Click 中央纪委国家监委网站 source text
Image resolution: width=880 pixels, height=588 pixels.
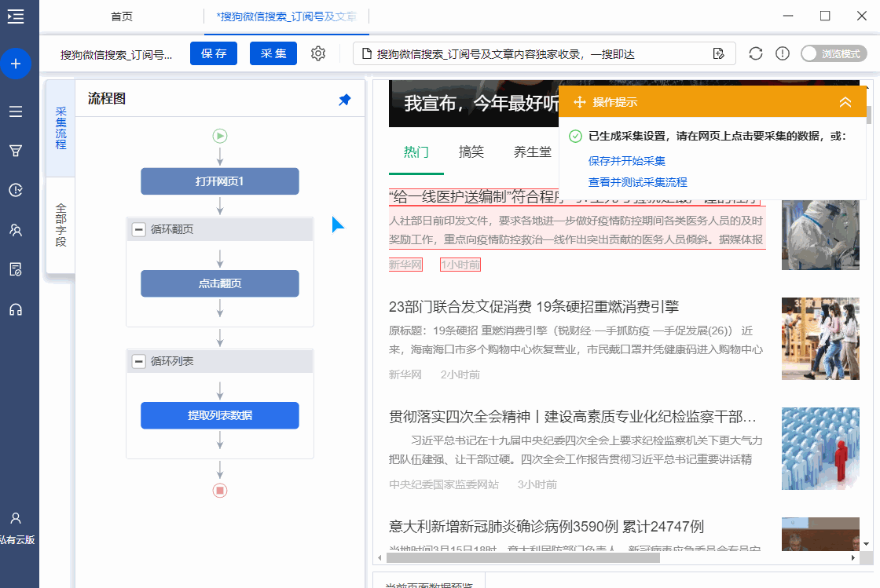tap(443, 484)
